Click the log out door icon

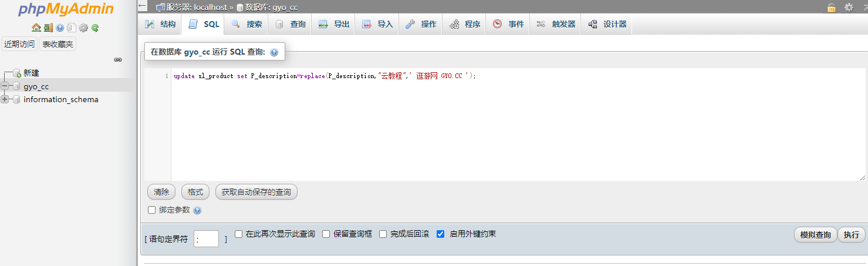click(x=48, y=28)
